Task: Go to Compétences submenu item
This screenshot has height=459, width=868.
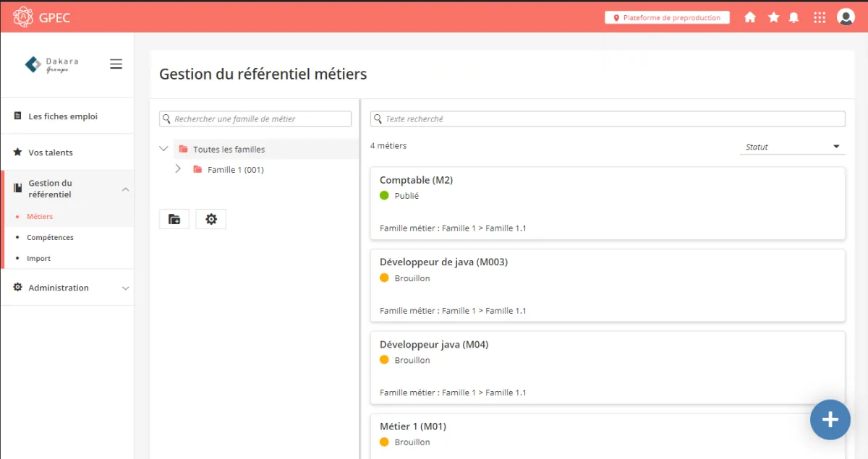Action: tap(50, 237)
